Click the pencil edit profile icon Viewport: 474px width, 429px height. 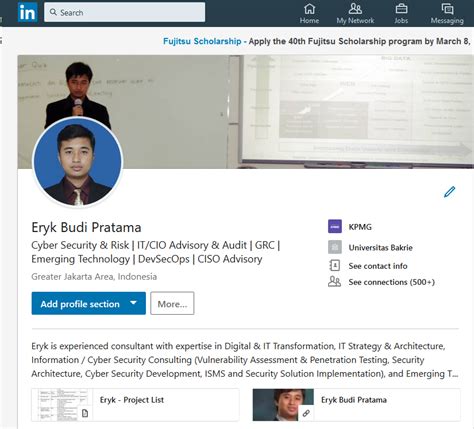click(x=449, y=192)
